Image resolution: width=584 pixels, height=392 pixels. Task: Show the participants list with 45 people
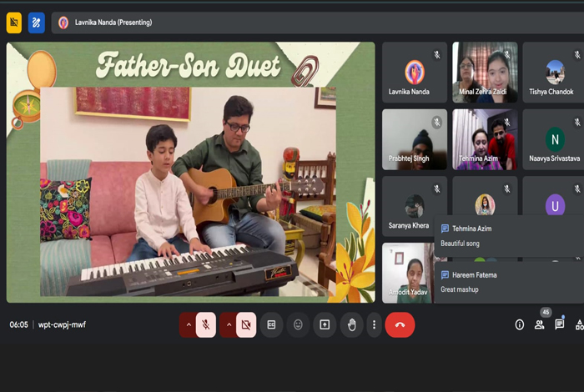tap(539, 325)
